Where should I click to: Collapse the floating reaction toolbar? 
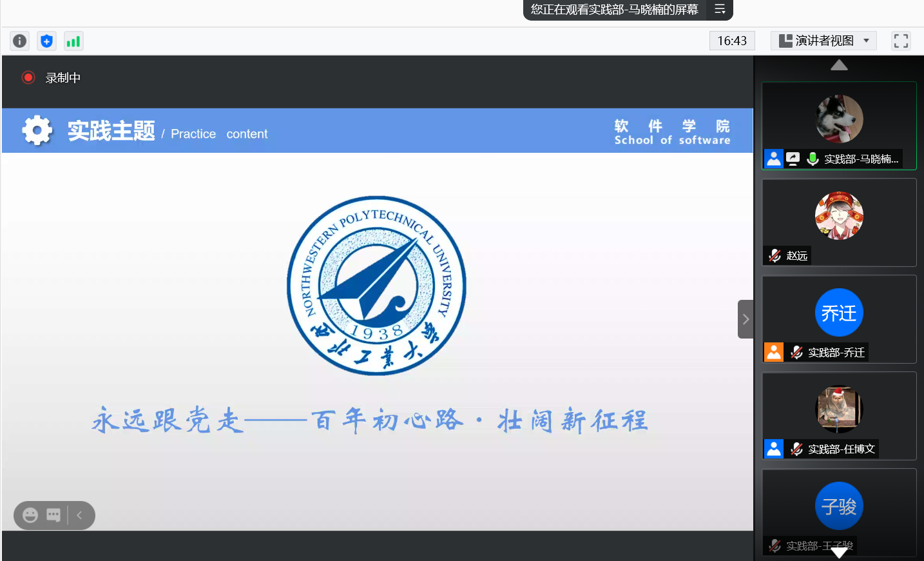[x=79, y=515]
